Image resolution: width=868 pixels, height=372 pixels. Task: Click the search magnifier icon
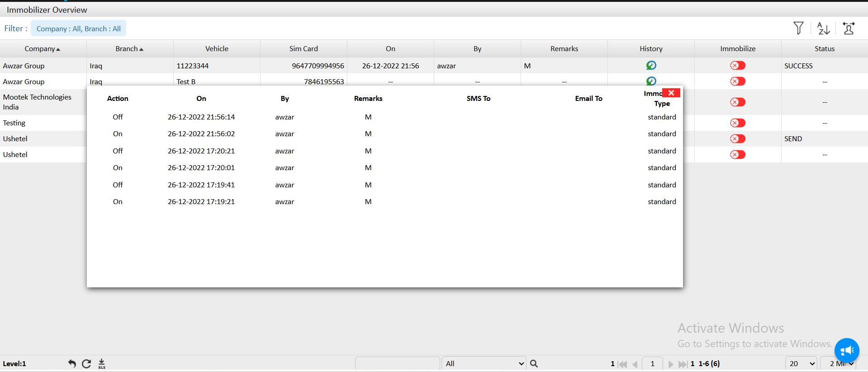pos(534,363)
